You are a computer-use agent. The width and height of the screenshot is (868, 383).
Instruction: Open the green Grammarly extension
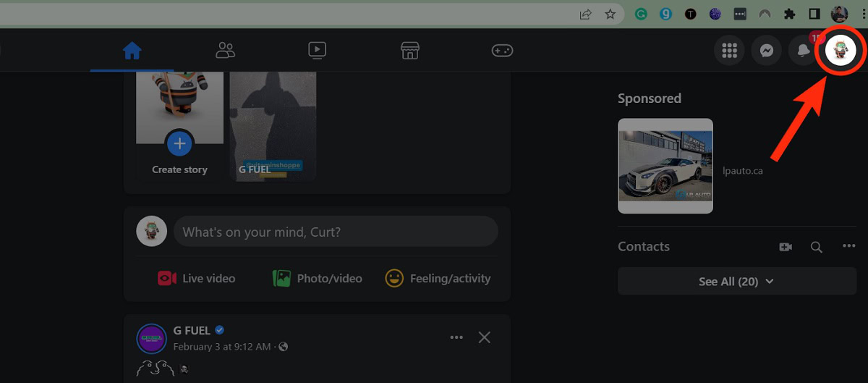point(641,14)
